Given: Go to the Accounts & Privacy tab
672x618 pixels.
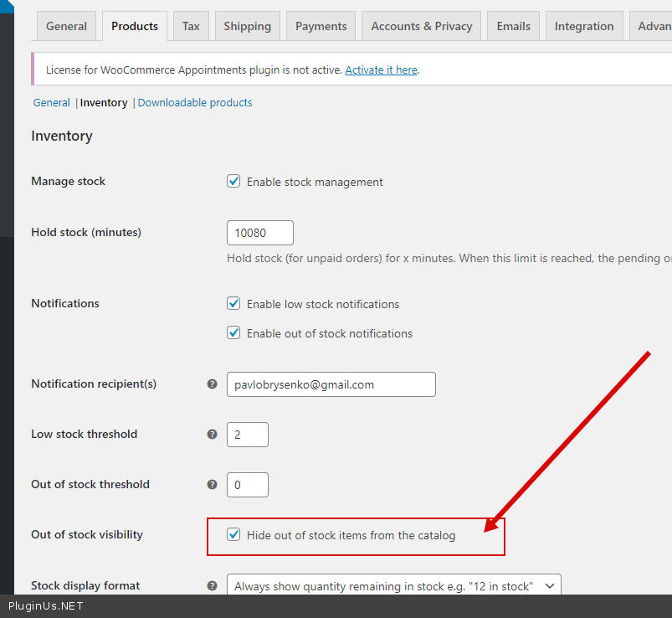Looking at the screenshot, I should (422, 26).
